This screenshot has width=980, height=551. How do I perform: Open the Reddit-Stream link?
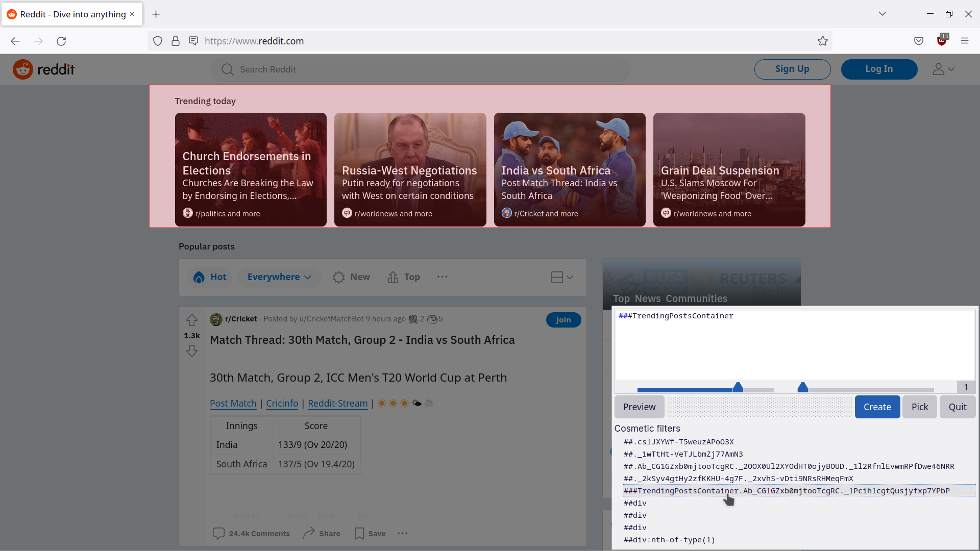(337, 404)
